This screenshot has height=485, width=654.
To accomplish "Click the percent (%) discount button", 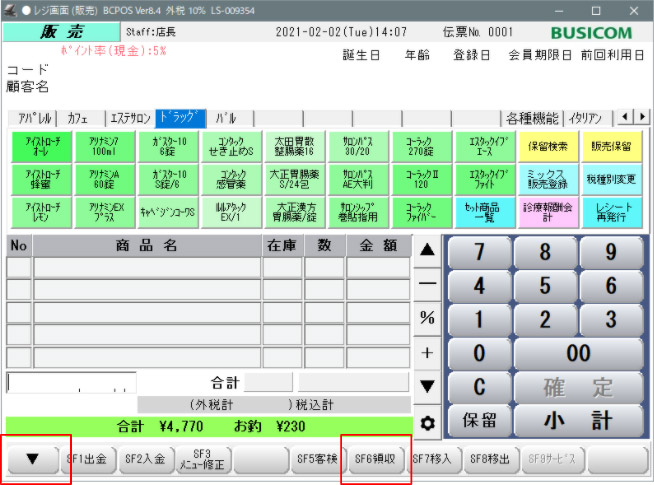I will click(427, 318).
